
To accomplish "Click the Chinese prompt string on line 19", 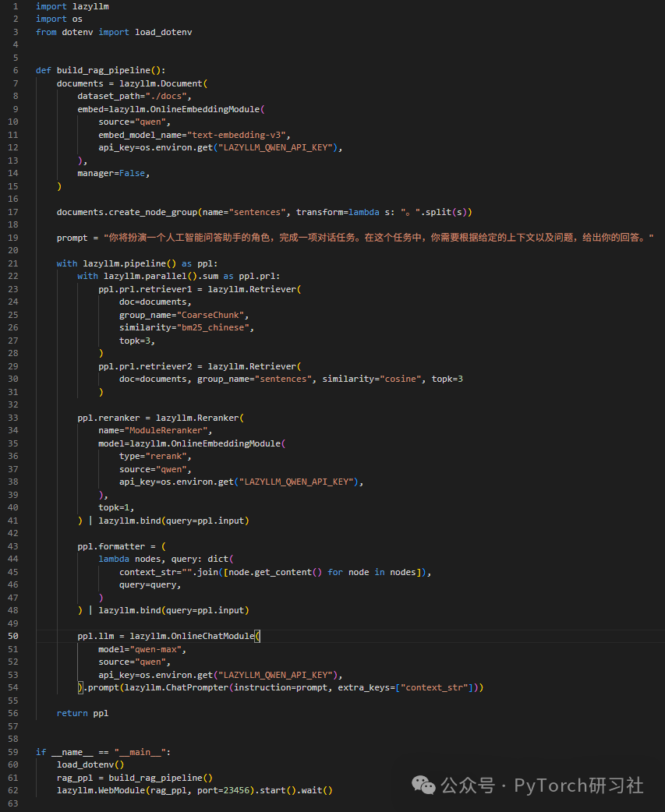I will pyautogui.click(x=379, y=238).
